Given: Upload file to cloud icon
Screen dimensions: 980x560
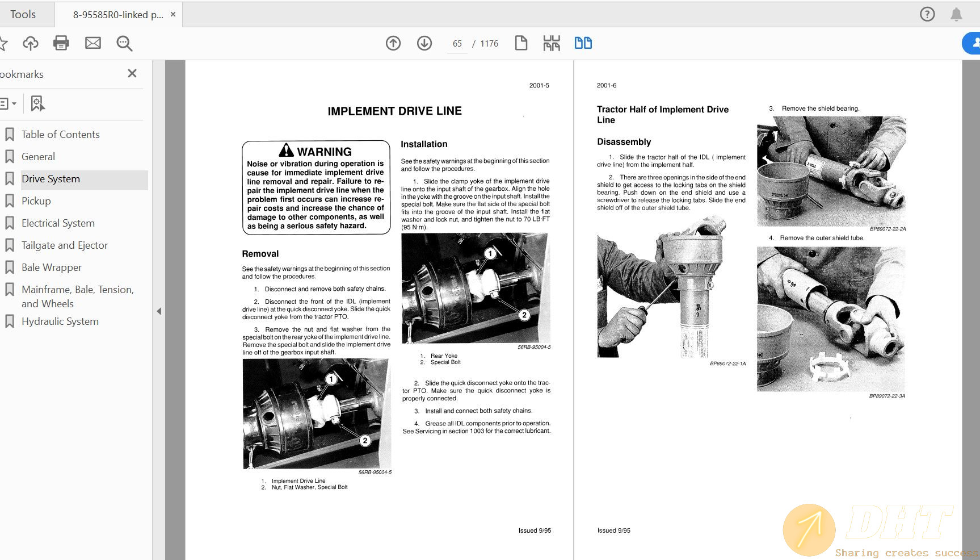Looking at the screenshot, I should (31, 43).
